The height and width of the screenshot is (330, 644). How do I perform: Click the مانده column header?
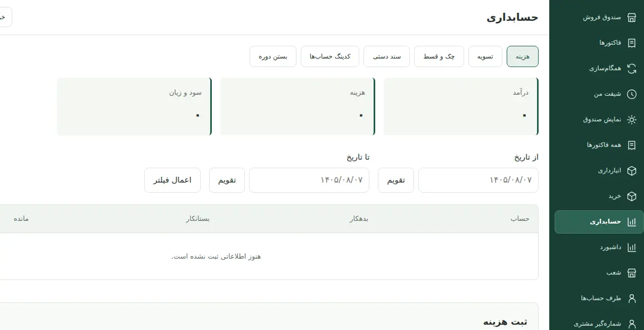point(21,219)
